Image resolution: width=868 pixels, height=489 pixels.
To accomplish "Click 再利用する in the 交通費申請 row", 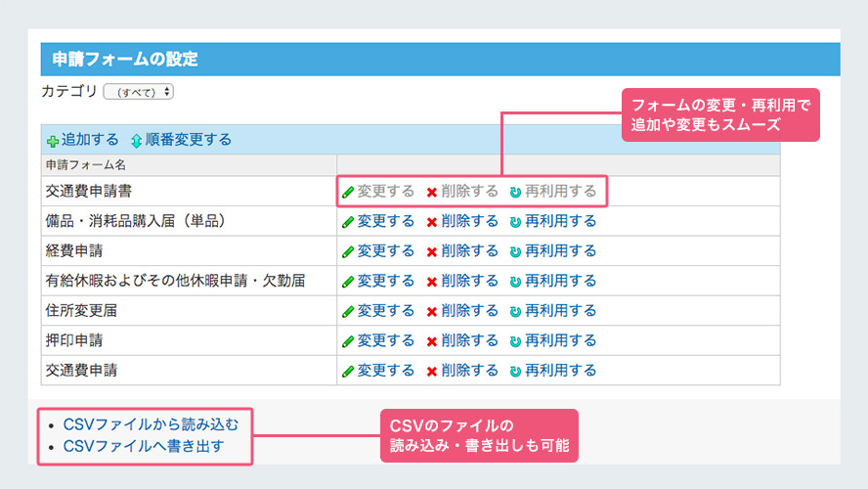I will pos(560,371).
